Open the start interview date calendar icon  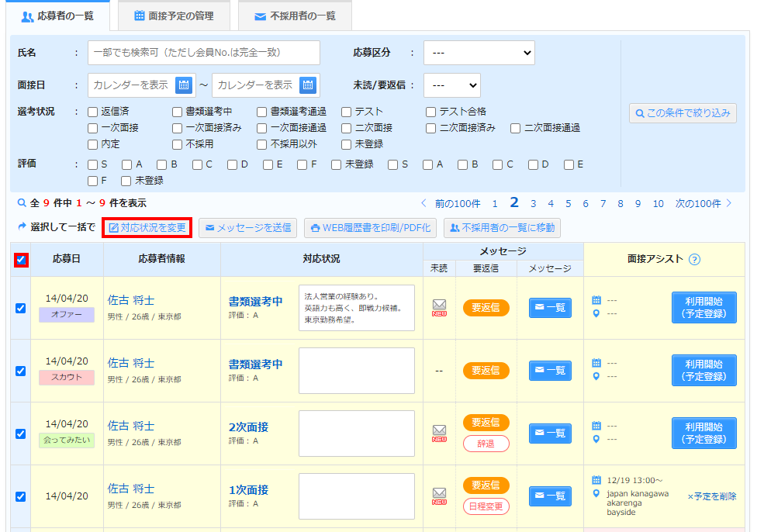pos(184,85)
